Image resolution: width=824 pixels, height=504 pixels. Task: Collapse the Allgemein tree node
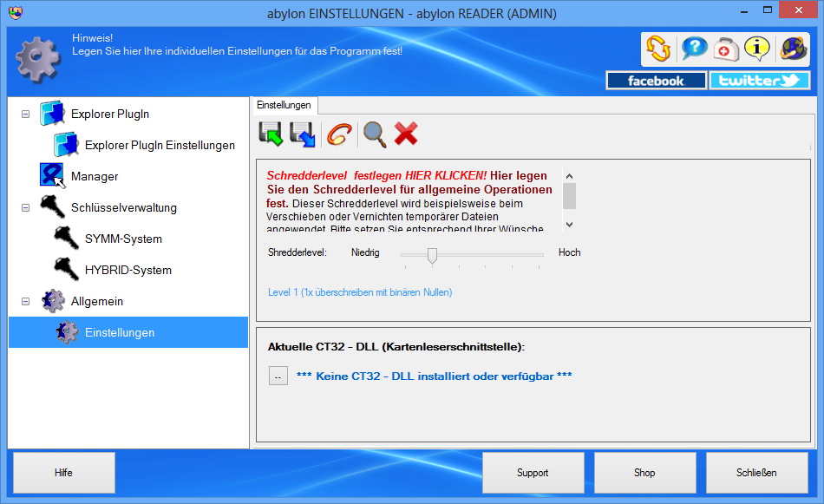coord(25,302)
